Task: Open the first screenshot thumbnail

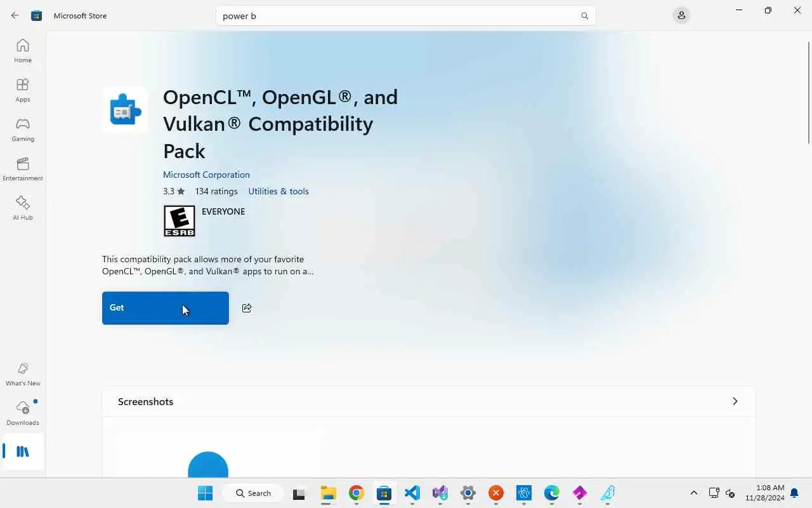Action: 218,455
